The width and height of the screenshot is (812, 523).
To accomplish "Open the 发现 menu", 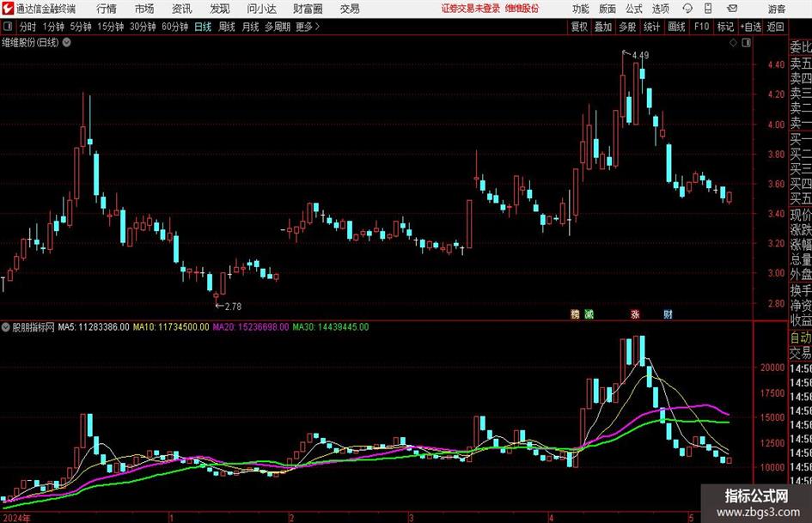I will (x=220, y=9).
